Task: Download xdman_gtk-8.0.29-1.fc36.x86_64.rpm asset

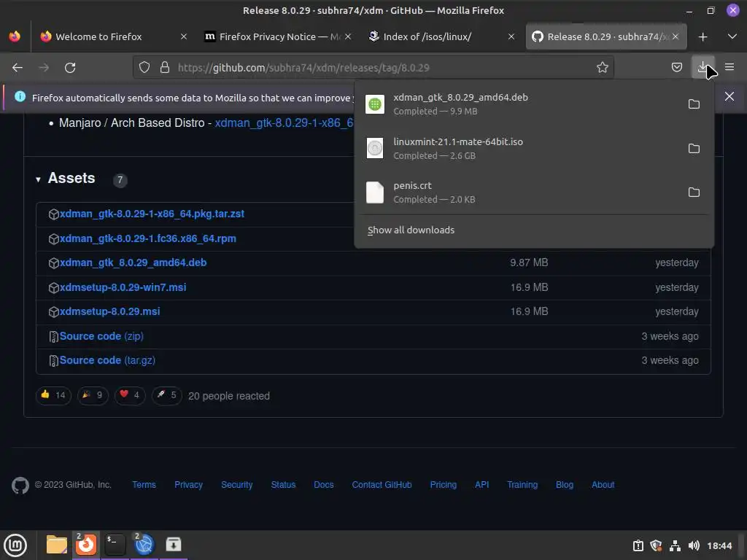Action: coord(147,238)
